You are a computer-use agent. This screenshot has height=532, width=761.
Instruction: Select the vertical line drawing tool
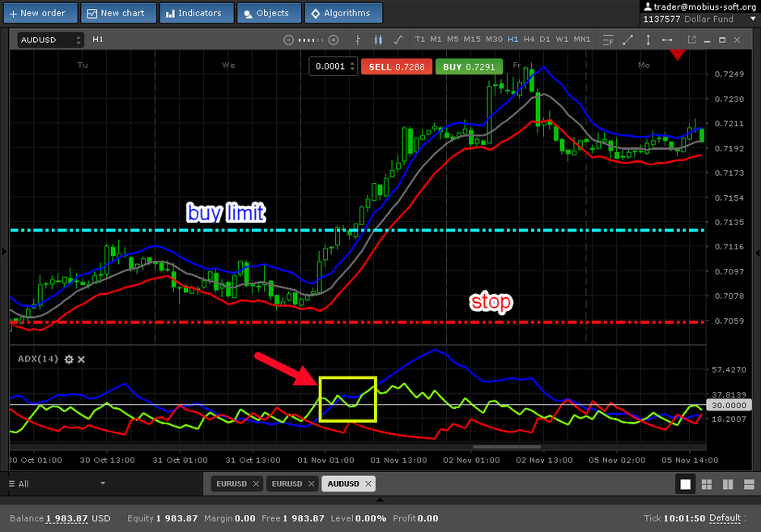click(x=648, y=40)
